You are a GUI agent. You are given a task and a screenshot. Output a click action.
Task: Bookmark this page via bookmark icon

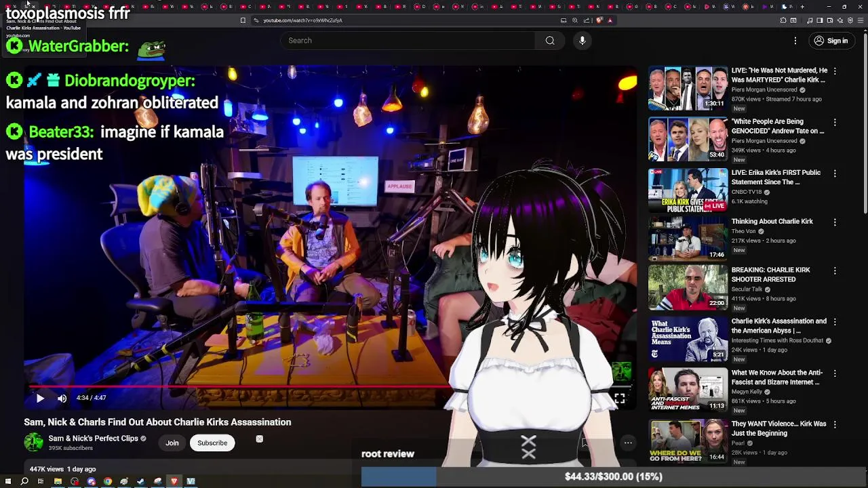click(x=243, y=20)
